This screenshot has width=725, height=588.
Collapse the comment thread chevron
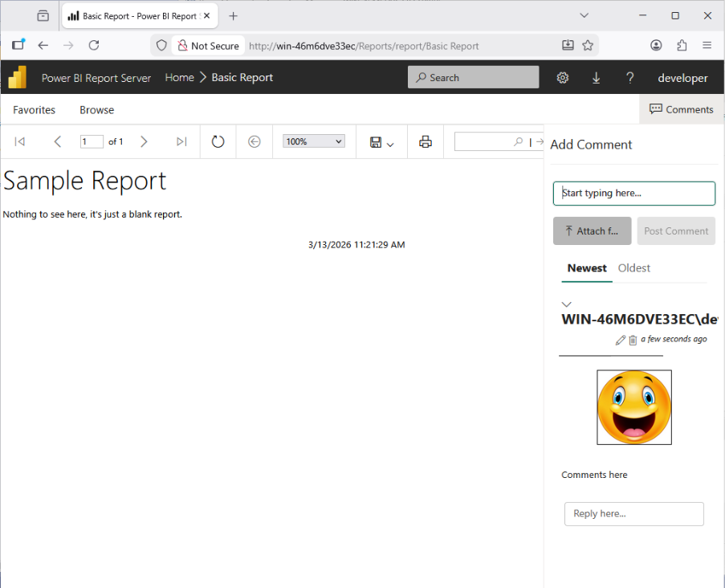coord(567,304)
